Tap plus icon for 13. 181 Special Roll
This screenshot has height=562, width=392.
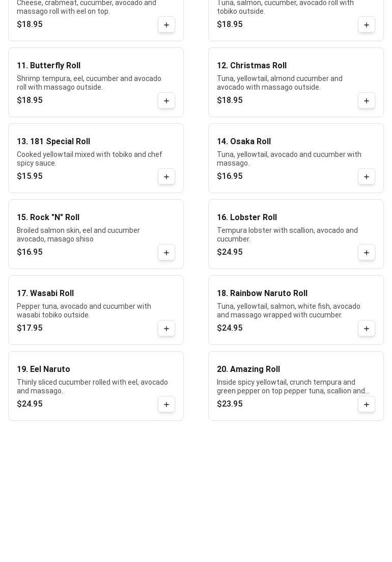(166, 177)
